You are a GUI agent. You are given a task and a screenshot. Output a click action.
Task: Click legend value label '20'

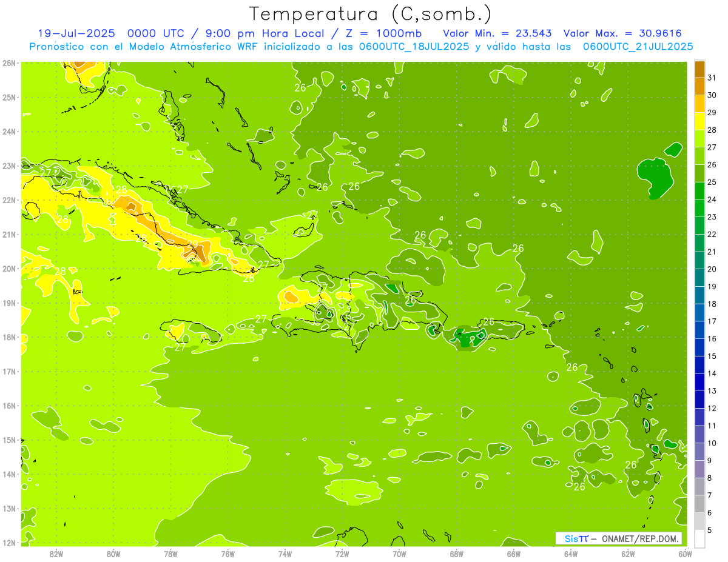[x=712, y=269]
